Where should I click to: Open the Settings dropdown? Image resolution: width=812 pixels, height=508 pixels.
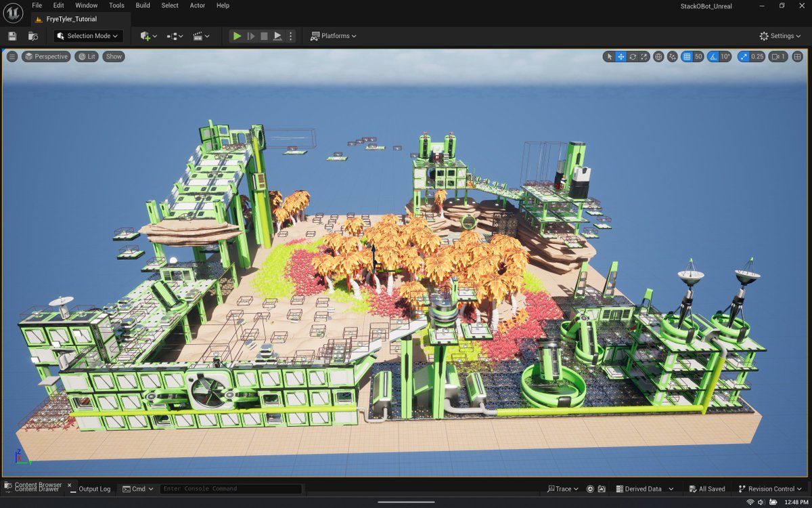780,36
